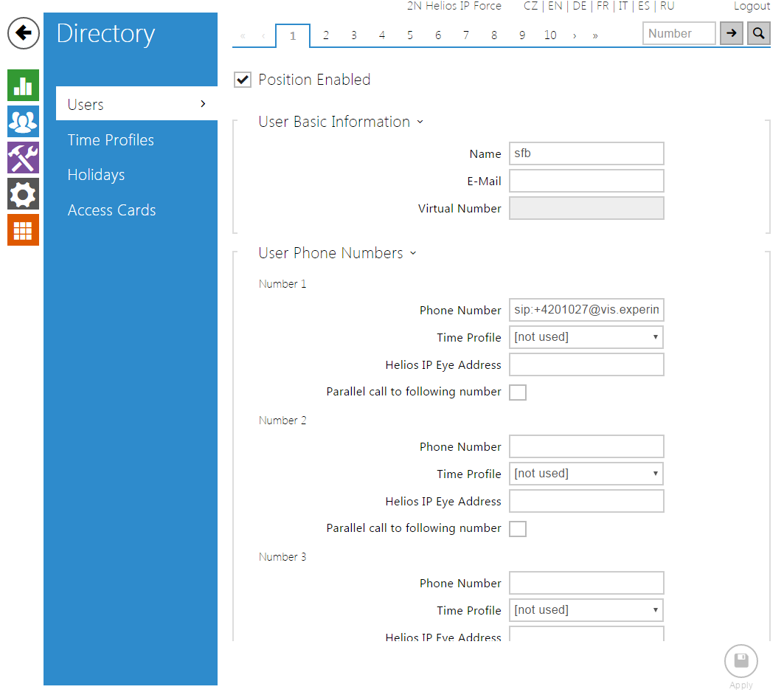Click the magnifier search icon
This screenshot has width=784, height=695.
tap(758, 33)
